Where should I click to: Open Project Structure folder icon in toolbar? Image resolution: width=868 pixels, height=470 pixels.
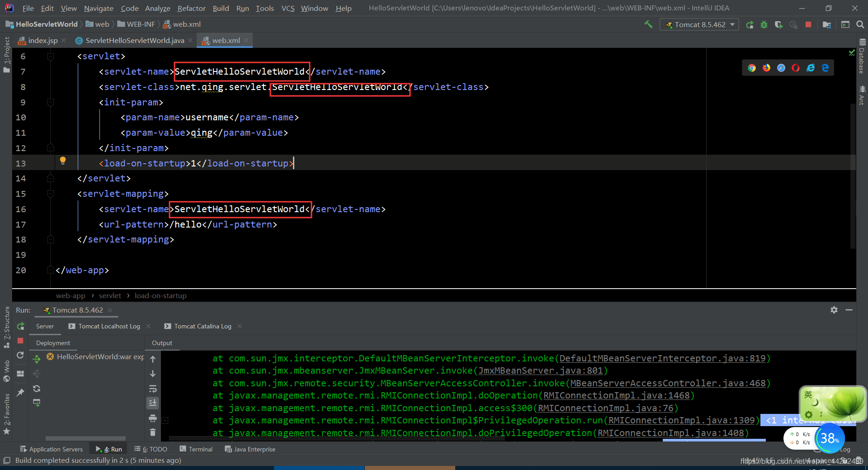coord(827,25)
